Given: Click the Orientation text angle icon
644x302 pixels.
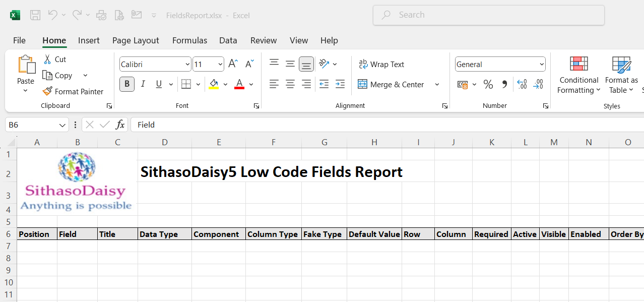Looking at the screenshot, I should point(324,64).
